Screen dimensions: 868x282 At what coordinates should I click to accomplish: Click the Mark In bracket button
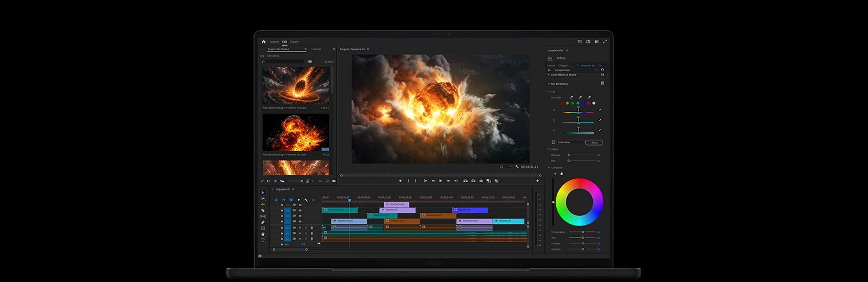408,181
